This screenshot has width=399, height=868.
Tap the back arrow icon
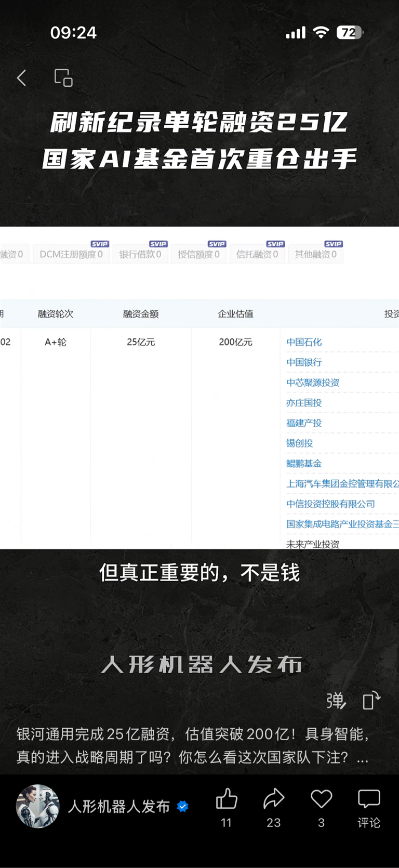tap(21, 78)
